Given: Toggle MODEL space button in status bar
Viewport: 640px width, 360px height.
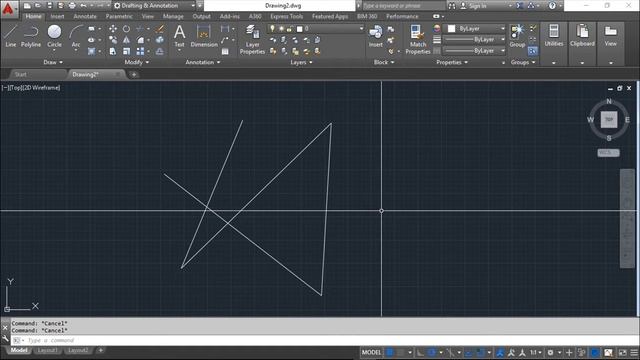Looking at the screenshot, I should [371, 352].
